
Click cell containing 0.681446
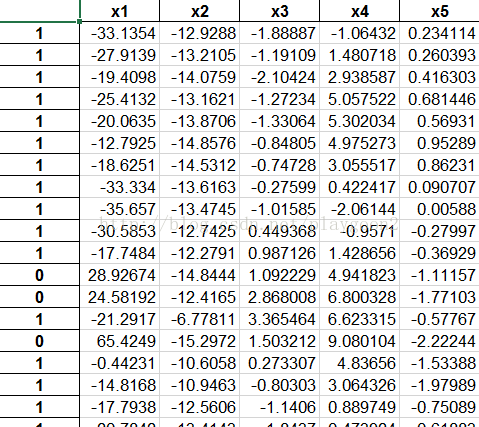pos(439,99)
